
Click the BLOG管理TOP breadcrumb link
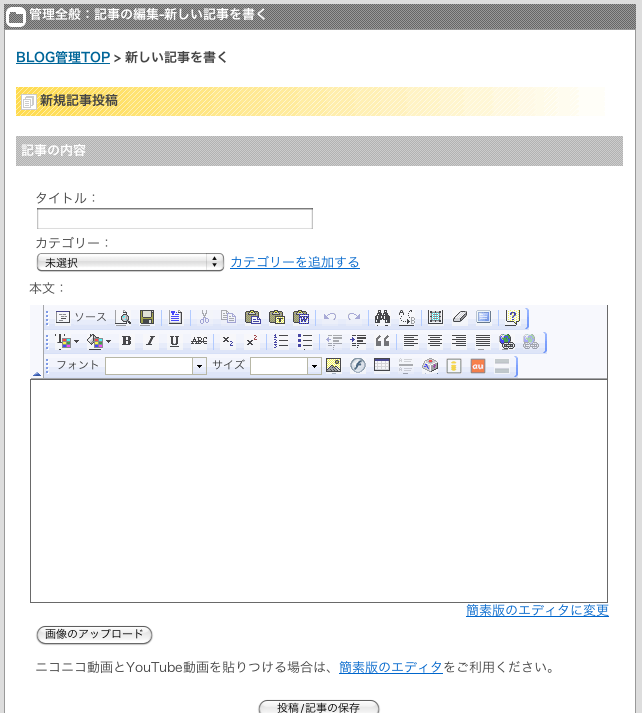63,58
